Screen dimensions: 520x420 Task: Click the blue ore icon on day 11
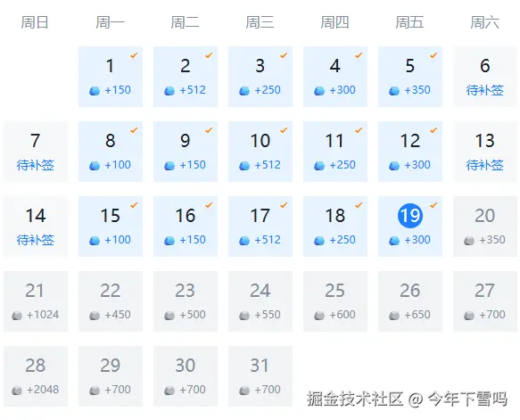click(319, 166)
